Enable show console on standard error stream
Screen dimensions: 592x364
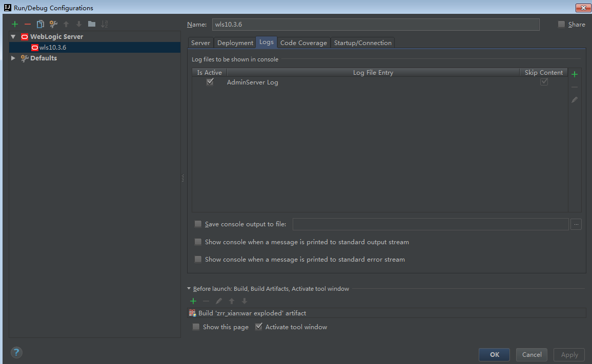point(198,259)
